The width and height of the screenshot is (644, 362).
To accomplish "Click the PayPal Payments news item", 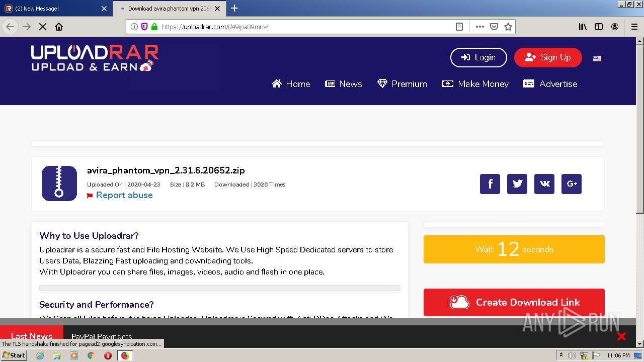I will click(102, 336).
